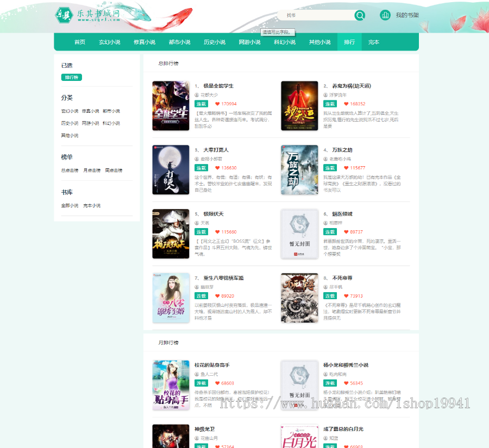Open 都市小说 in the navigation bar
Image resolution: width=489 pixels, height=448 pixels.
[180, 42]
